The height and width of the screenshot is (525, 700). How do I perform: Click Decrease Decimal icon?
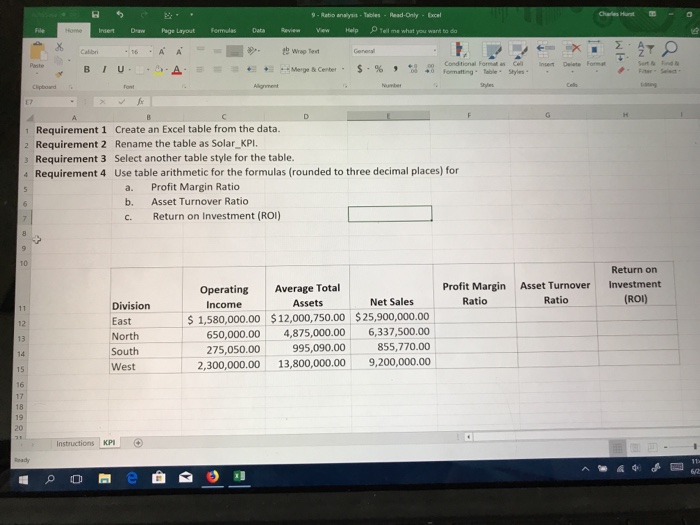point(430,68)
